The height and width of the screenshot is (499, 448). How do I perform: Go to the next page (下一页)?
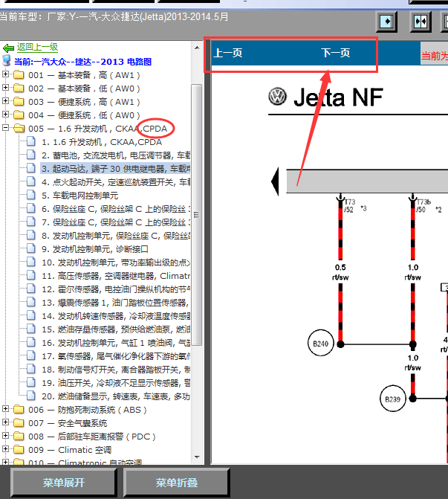[336, 53]
